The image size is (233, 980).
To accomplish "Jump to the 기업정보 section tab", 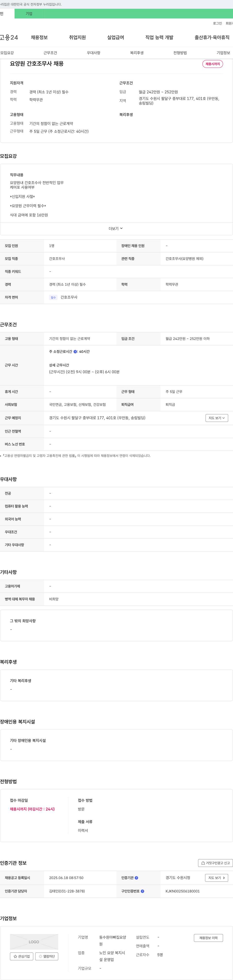I will coord(223,53).
